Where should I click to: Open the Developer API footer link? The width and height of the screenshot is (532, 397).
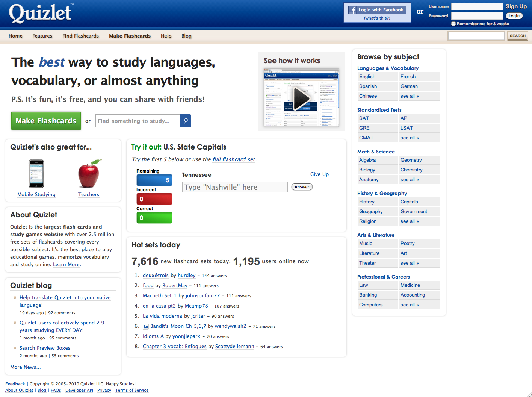[79, 390]
